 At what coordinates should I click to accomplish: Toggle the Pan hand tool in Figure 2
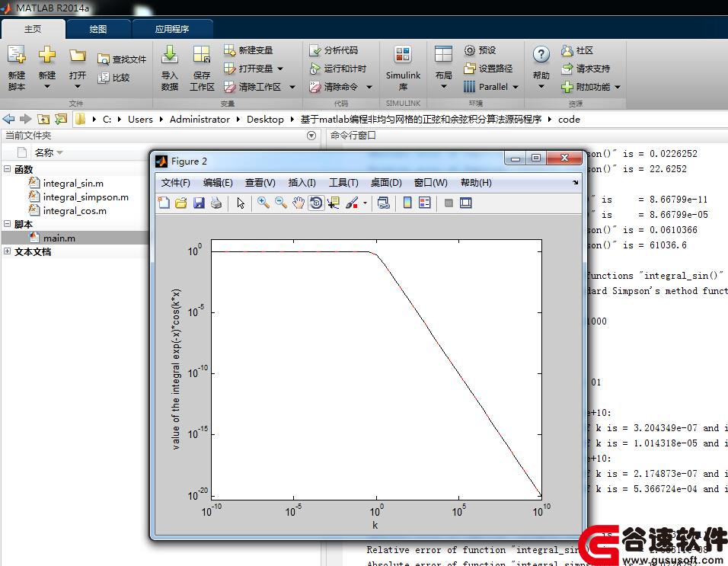[x=298, y=203]
